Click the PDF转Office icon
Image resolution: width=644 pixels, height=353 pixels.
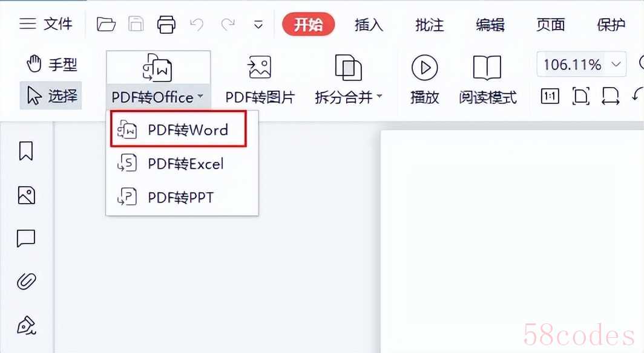158,68
